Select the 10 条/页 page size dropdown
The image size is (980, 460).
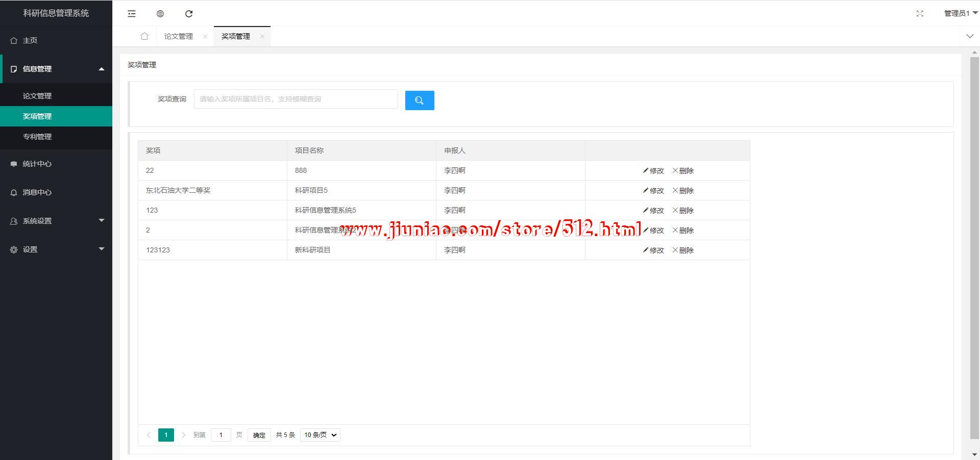320,435
